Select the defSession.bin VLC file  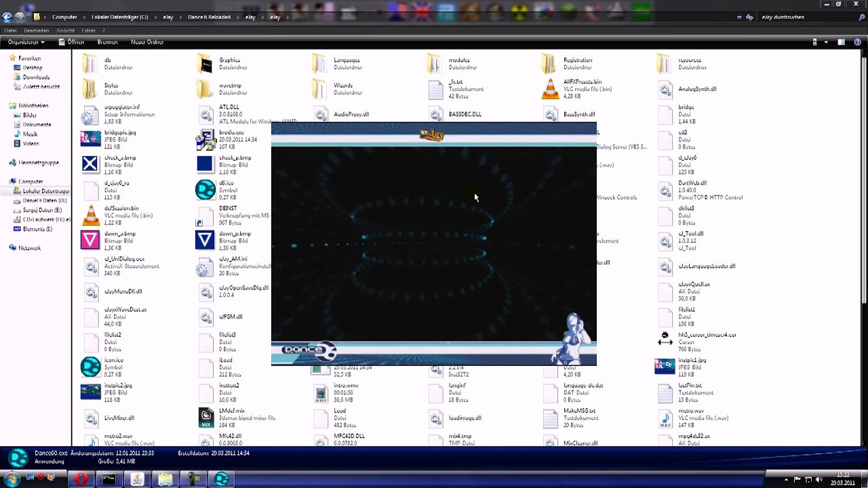(90, 215)
